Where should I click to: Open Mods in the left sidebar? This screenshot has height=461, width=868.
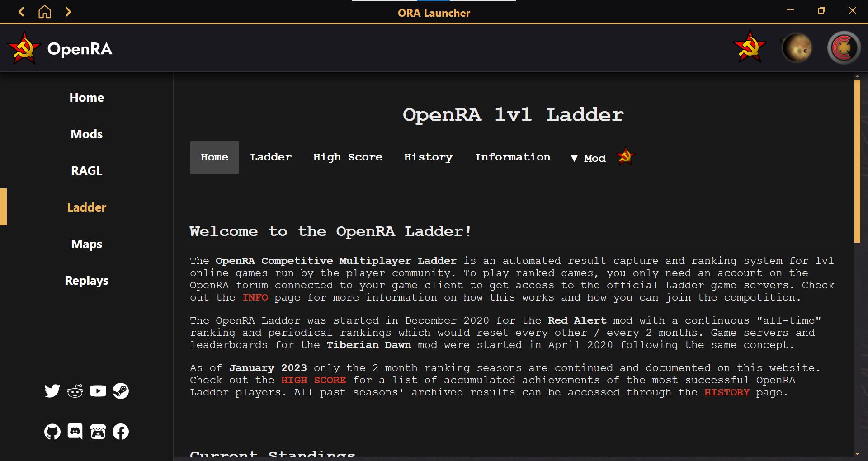[x=87, y=134]
